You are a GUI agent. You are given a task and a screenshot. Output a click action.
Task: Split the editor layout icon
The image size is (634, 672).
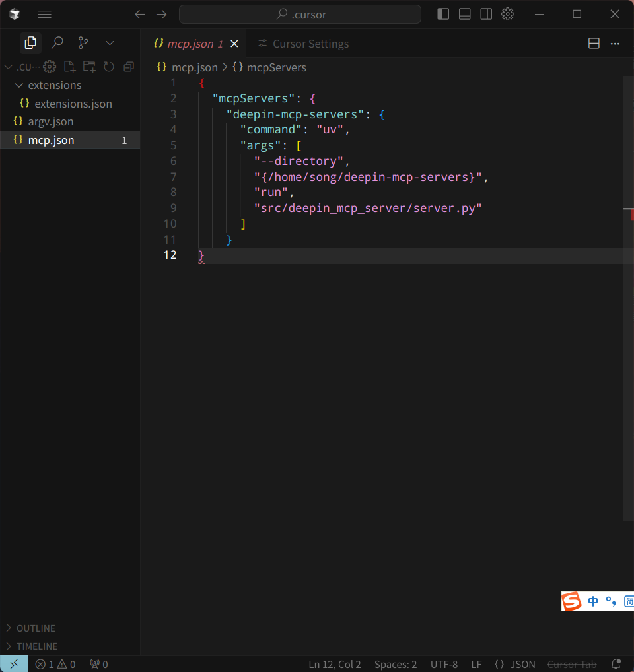[x=594, y=44]
